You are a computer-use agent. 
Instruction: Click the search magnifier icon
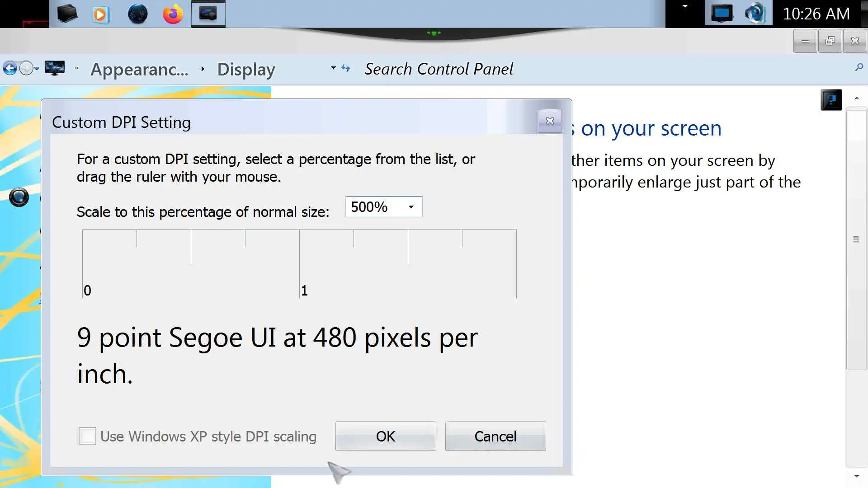[x=859, y=68]
